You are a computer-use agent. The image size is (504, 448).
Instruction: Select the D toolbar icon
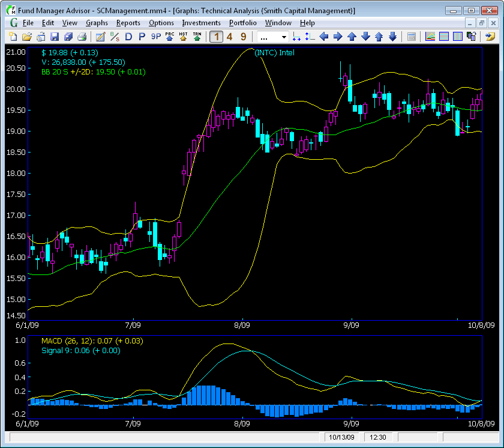(x=128, y=37)
